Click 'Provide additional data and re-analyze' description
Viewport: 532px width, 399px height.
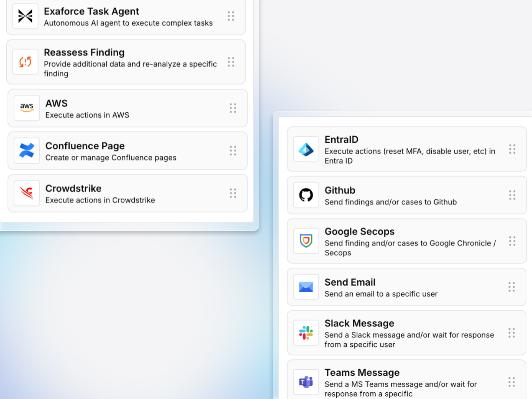(130, 69)
